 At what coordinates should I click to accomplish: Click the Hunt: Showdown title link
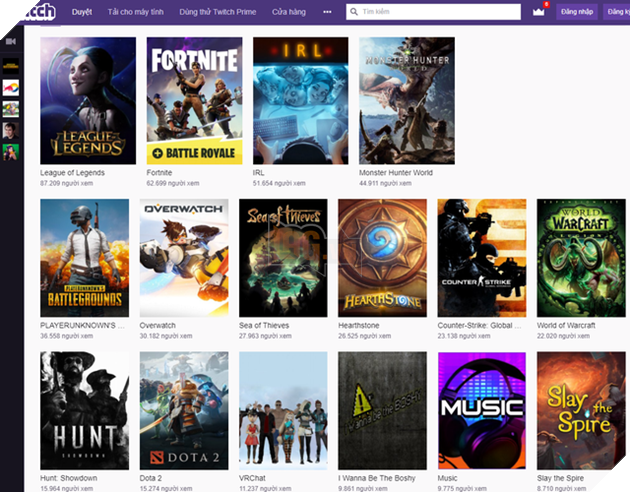point(69,478)
